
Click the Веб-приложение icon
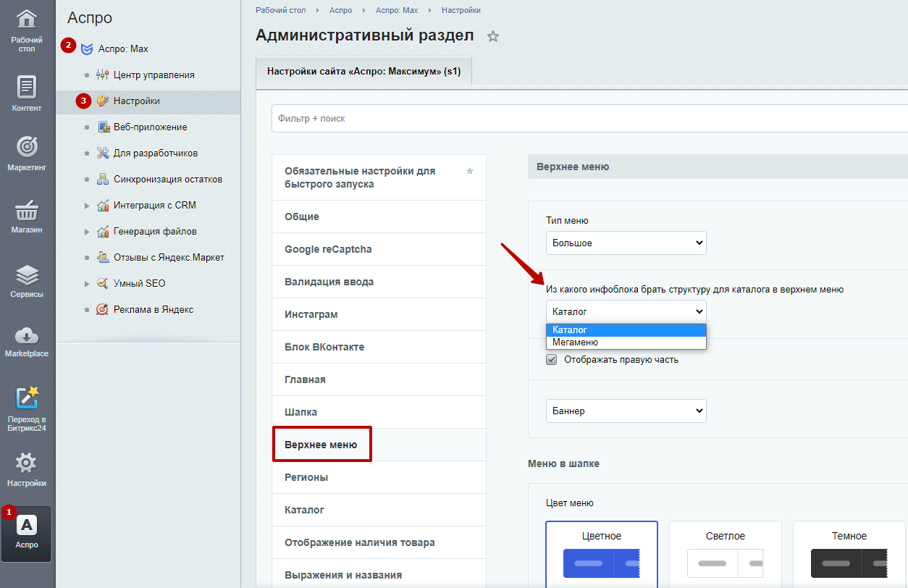tap(102, 127)
